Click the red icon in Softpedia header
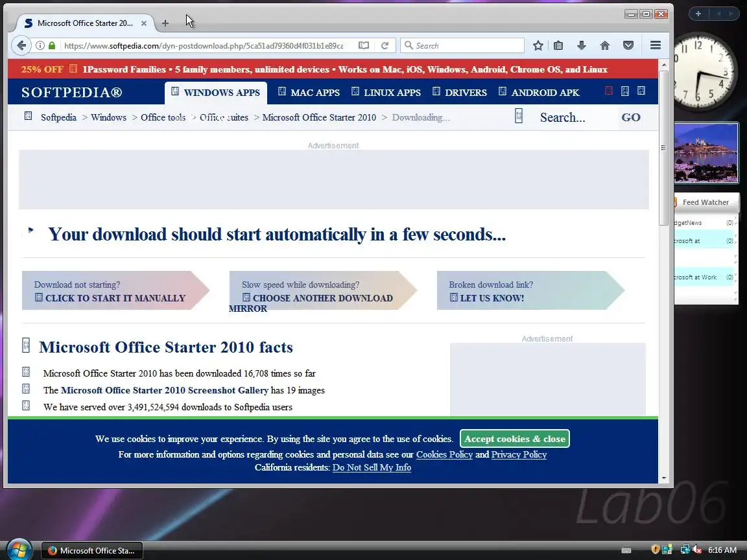The image size is (747, 560). click(x=608, y=91)
